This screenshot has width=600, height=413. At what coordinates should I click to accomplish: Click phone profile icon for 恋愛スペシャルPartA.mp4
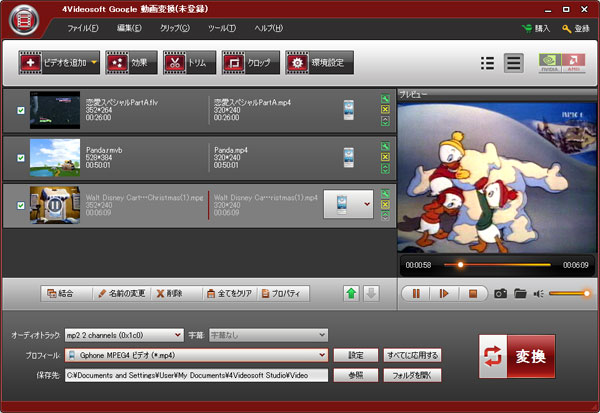349,110
